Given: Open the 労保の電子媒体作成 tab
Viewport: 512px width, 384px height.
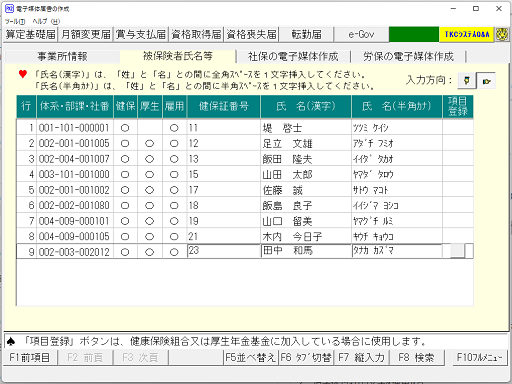Looking at the screenshot, I should [x=408, y=56].
